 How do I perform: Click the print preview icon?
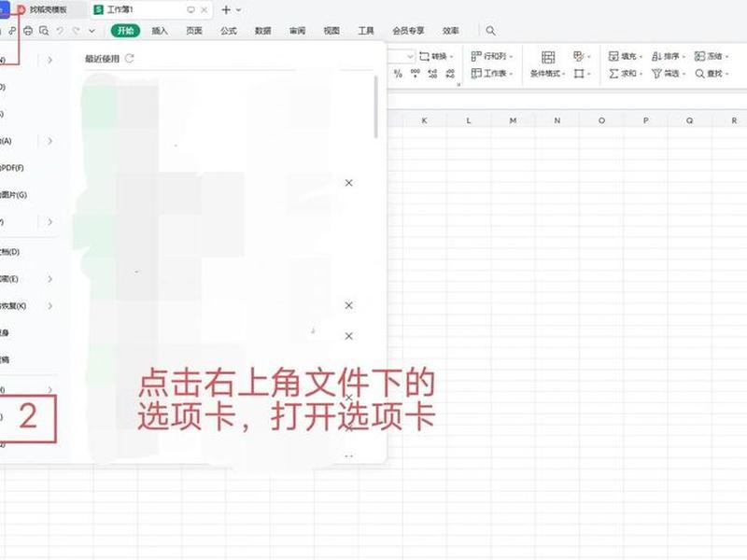pyautogui.click(x=44, y=31)
